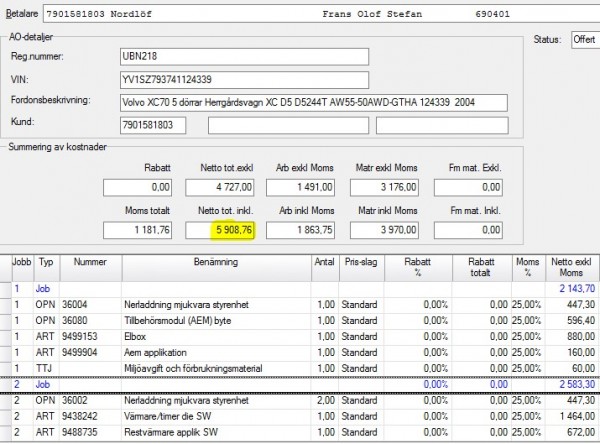Open the Status dropdown showing Offert
Screen dimensions: 600x444
coord(585,39)
